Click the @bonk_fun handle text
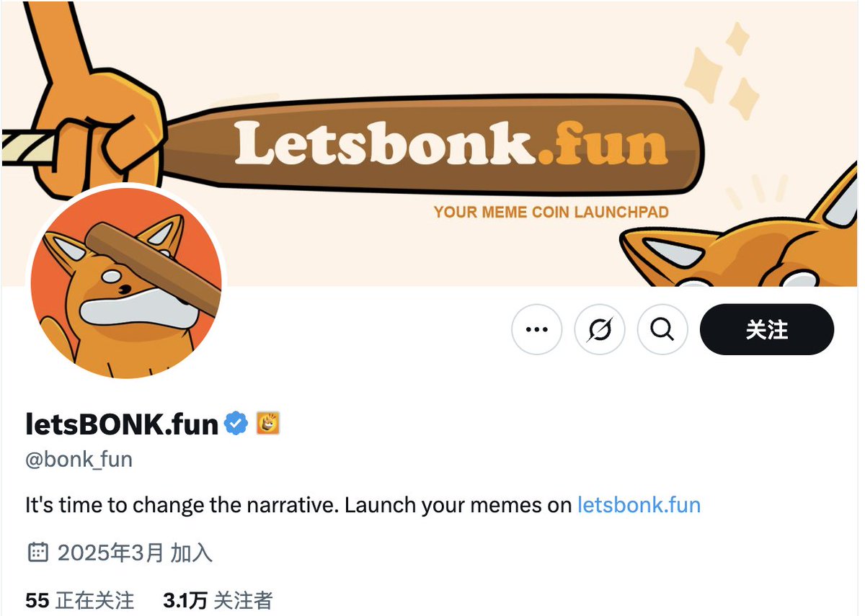Viewport: 865px width, 616px height. tap(79, 460)
